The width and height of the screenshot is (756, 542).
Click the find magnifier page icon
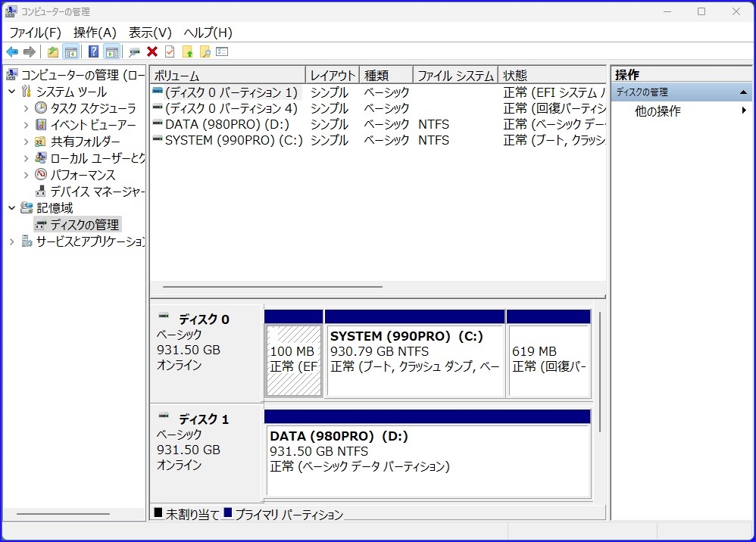point(205,51)
